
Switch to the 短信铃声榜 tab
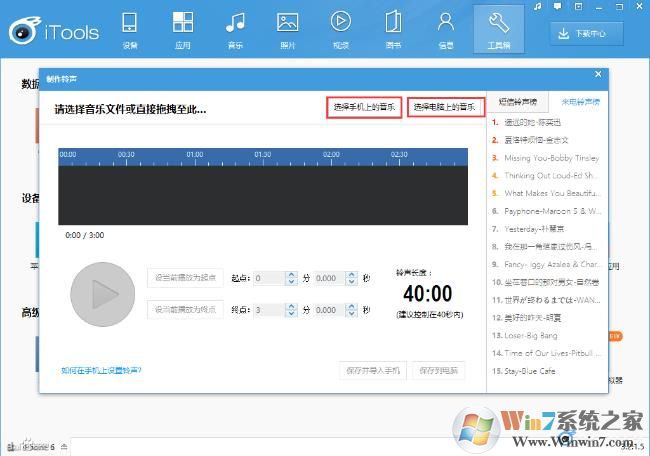coord(518,103)
